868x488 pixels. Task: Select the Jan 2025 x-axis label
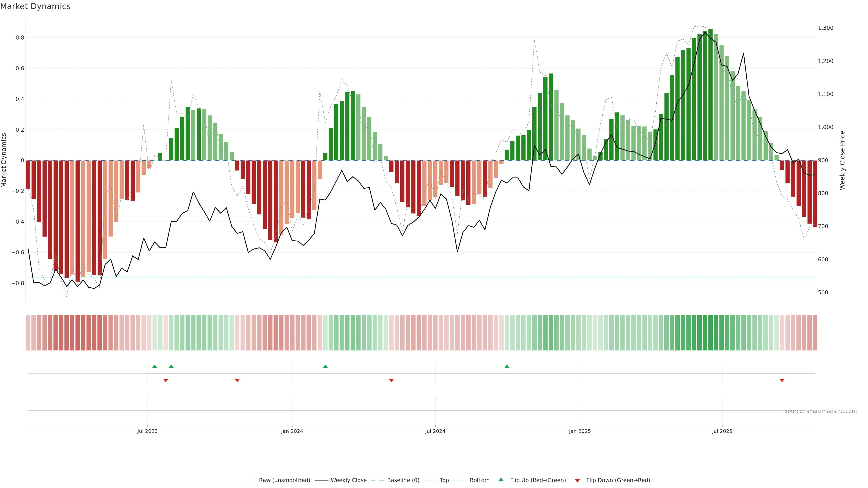pyautogui.click(x=580, y=431)
